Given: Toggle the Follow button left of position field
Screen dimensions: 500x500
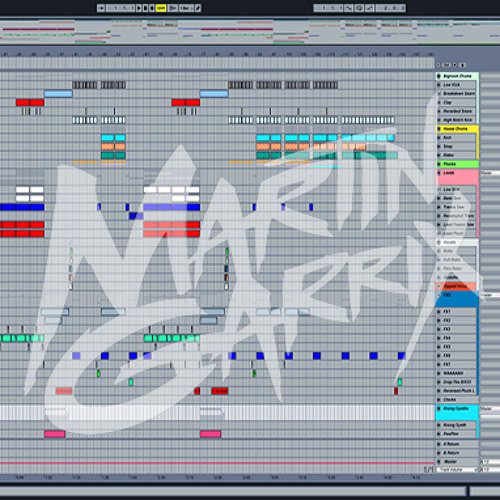Looking at the screenshot, I should (101, 8).
